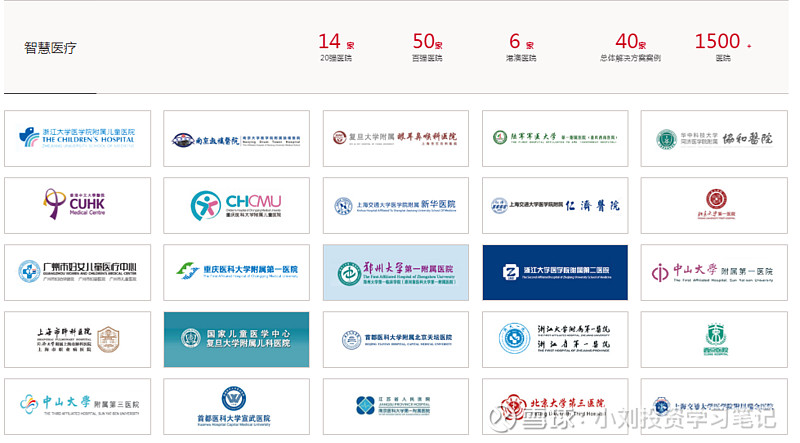Screen dimensions: 800x443
Task: Open the 浙江大学附属第一医院 logo card
Action: pos(555,340)
